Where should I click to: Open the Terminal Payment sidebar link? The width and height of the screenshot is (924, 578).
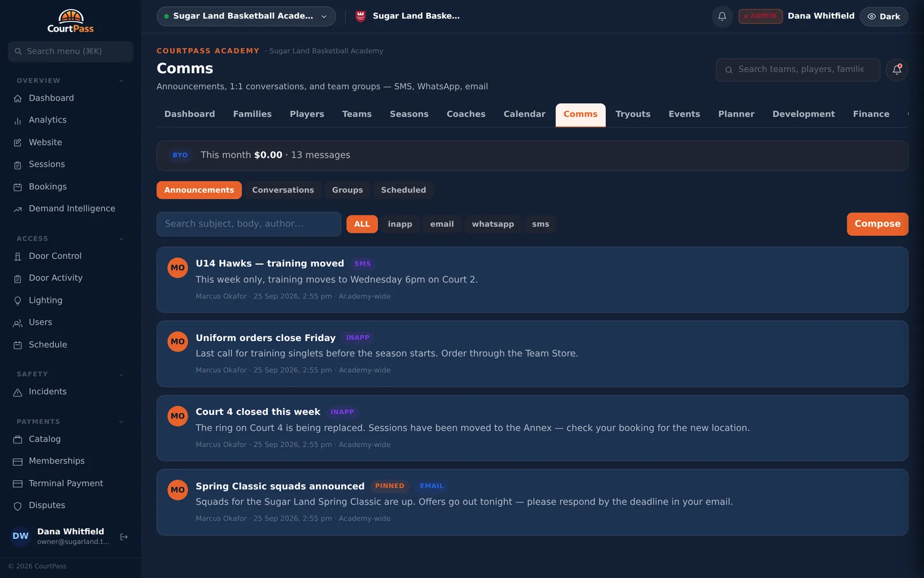(66, 483)
